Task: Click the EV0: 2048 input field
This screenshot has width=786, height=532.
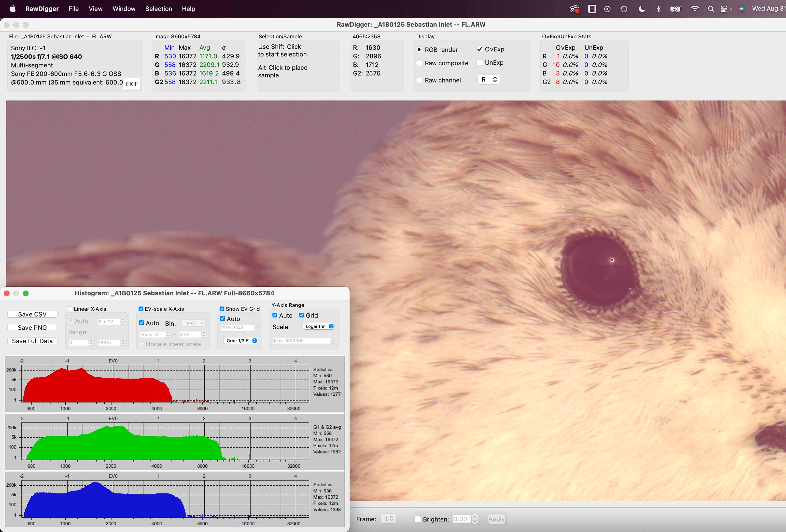Action: [237, 328]
